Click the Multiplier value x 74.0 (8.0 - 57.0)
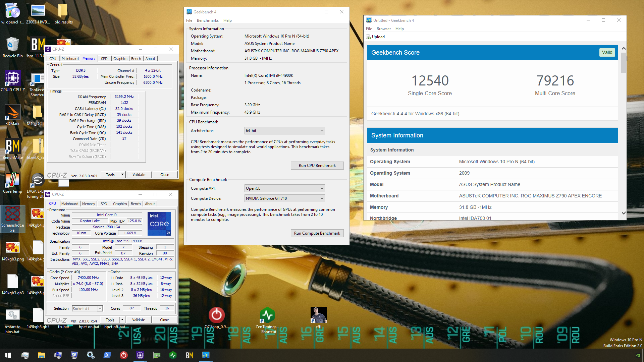This screenshot has width=644, height=362. point(89,284)
